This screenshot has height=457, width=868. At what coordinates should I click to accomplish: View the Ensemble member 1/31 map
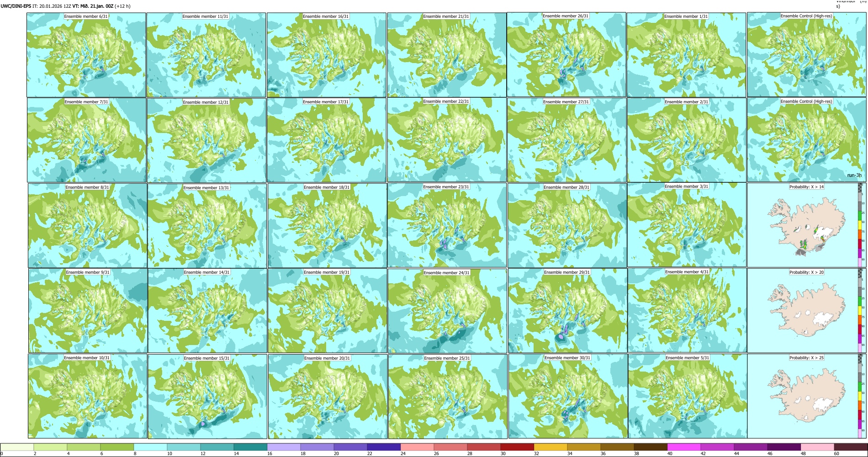[686, 55]
